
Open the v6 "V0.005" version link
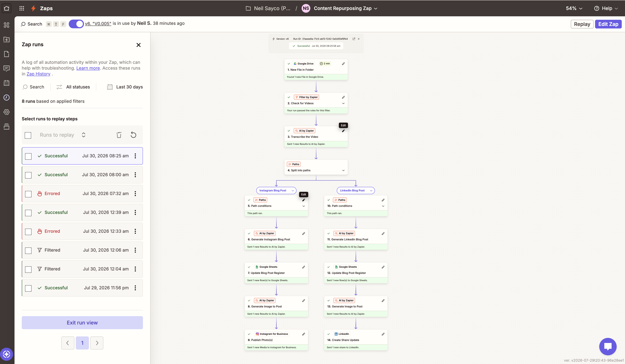(x=98, y=24)
